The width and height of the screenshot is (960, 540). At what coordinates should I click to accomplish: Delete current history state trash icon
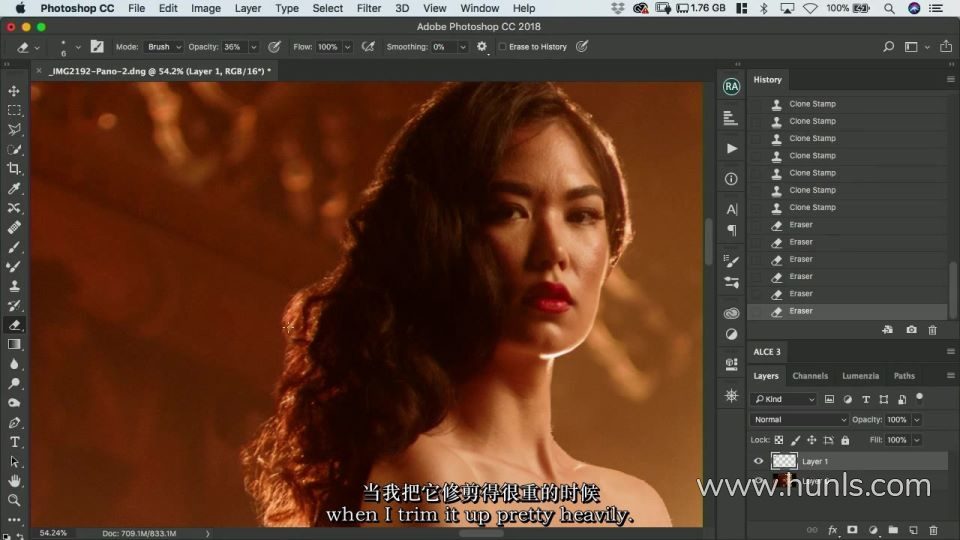coord(932,330)
